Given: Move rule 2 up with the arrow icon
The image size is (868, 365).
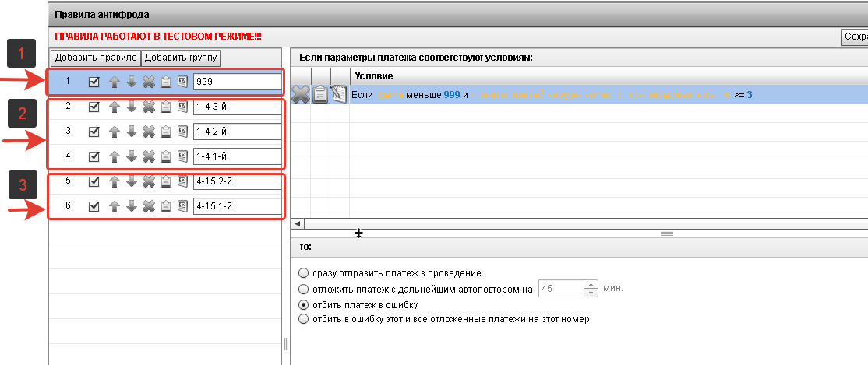Looking at the screenshot, I should point(114,107).
